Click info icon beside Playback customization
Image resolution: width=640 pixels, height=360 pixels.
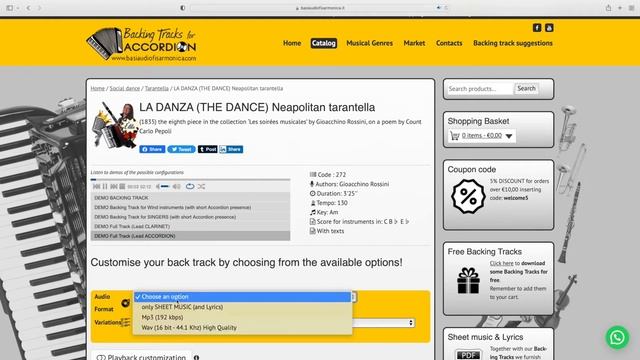pyautogui.click(x=196, y=358)
